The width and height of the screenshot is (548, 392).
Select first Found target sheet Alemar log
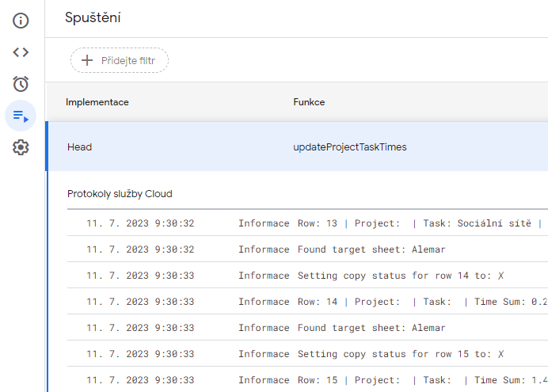point(307,249)
